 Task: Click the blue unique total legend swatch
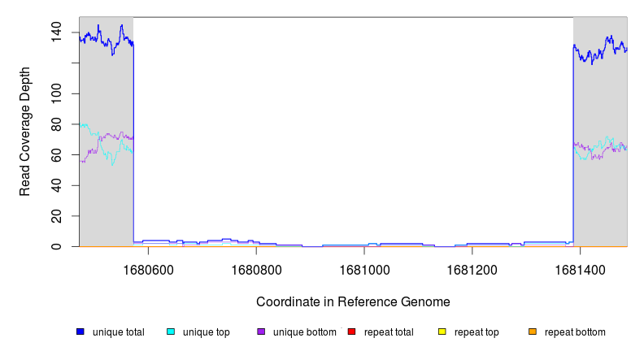tap(80, 332)
